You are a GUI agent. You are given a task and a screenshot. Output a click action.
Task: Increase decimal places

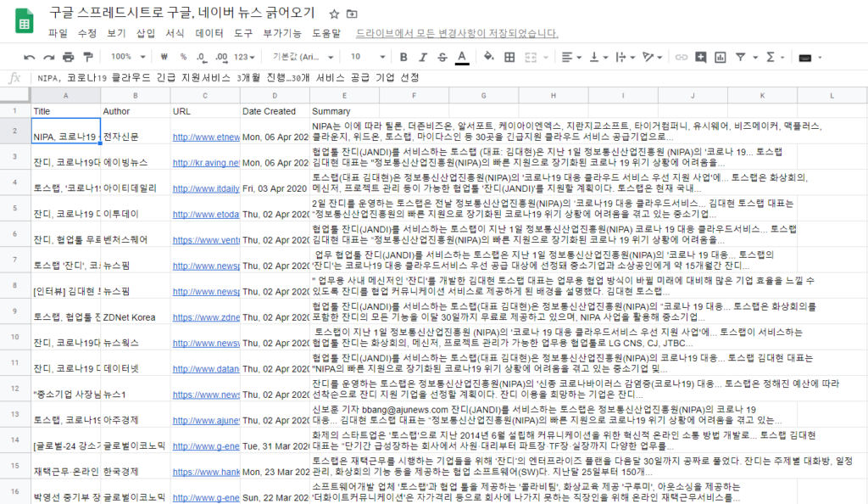pos(221,57)
